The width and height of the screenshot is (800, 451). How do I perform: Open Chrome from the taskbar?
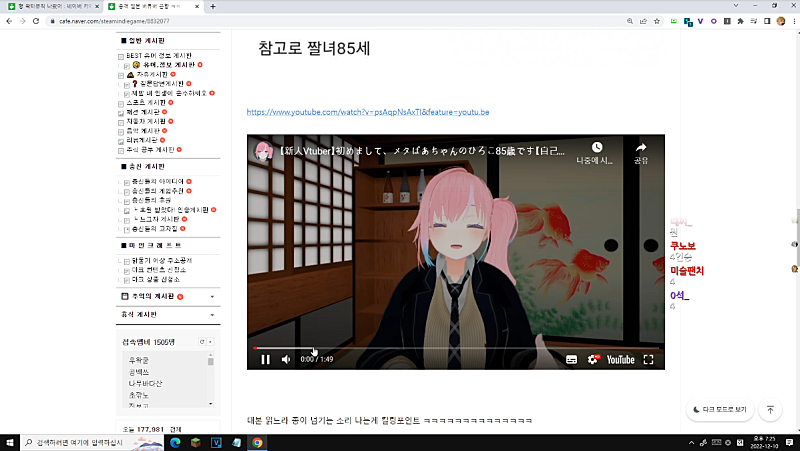(257, 442)
